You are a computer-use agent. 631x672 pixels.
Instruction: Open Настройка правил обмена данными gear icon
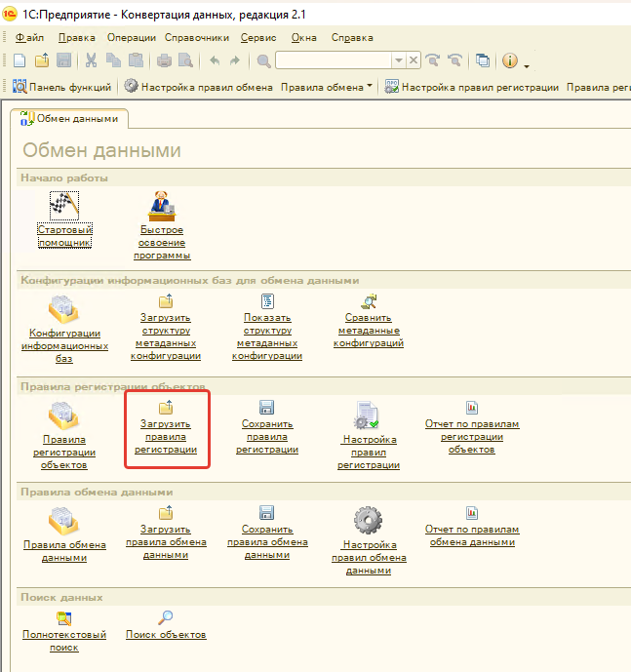[368, 518]
